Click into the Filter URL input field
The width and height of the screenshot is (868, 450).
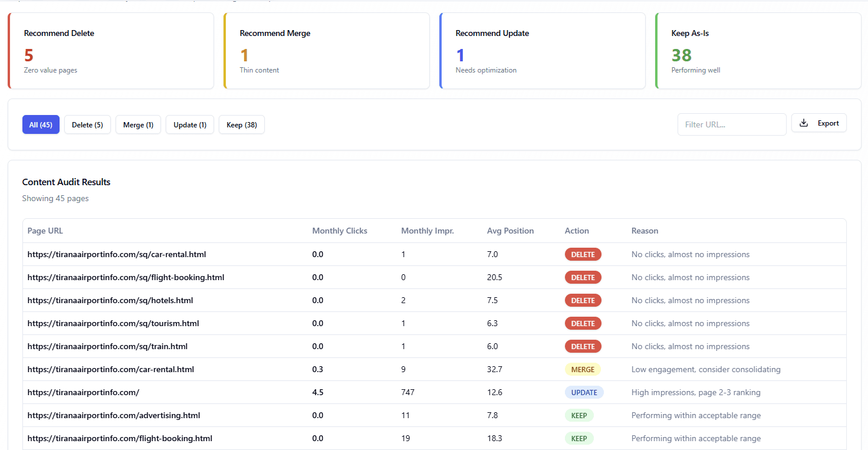point(731,124)
